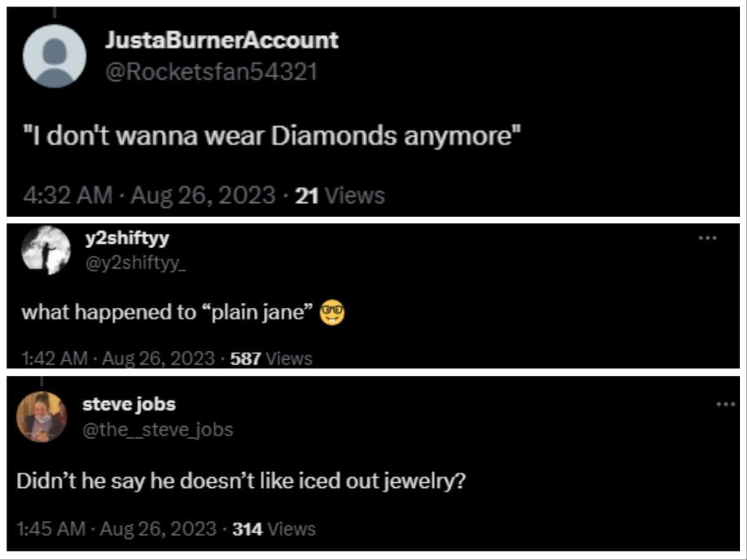
Task: Select the "iced out jewelry" tweet text
Action: point(241,482)
